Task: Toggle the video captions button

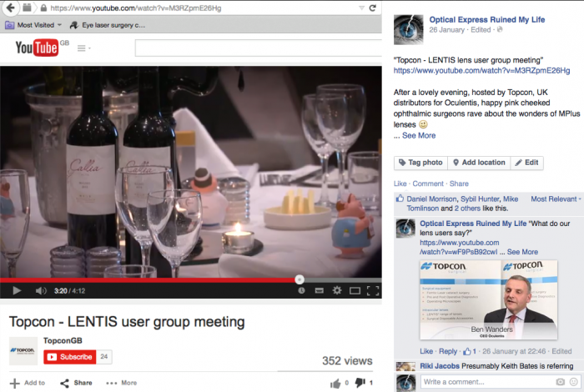Action: (320, 290)
